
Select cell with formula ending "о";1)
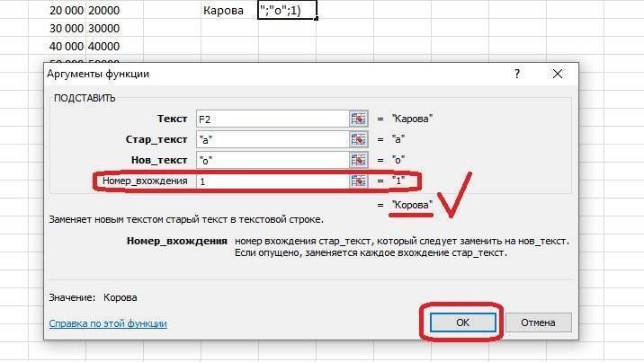pos(287,10)
